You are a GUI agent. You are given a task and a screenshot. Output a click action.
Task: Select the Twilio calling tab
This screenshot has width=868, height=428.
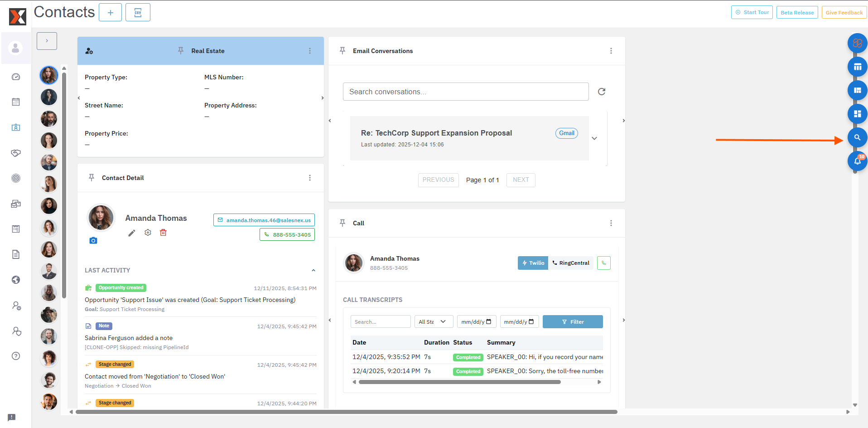pyautogui.click(x=533, y=263)
